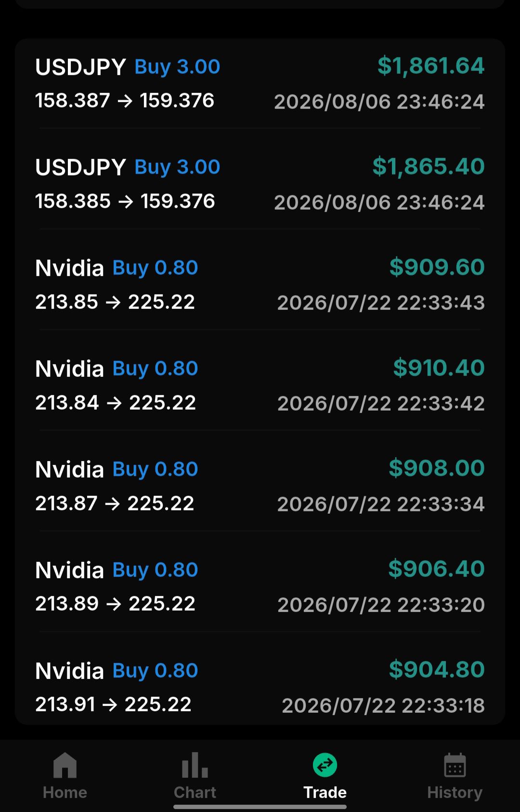Image resolution: width=520 pixels, height=812 pixels.
Task: Select Nvidia trade opened at 213.84
Action: (x=260, y=386)
